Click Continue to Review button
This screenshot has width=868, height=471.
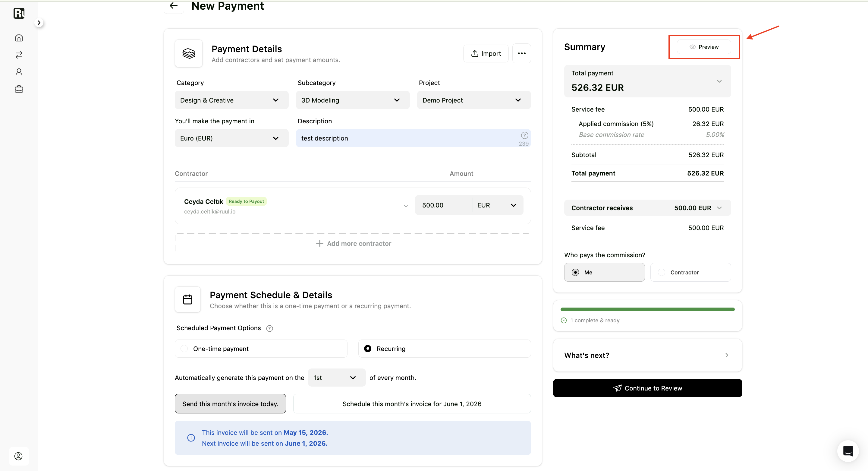(x=647, y=388)
